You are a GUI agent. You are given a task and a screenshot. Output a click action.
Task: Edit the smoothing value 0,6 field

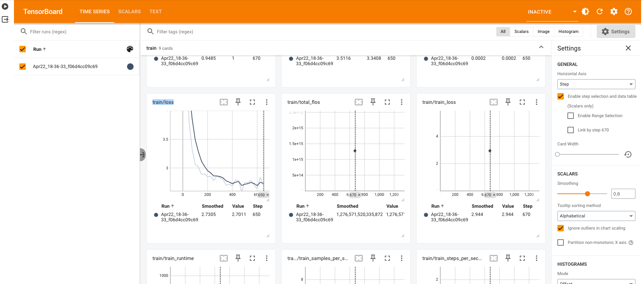click(x=623, y=194)
